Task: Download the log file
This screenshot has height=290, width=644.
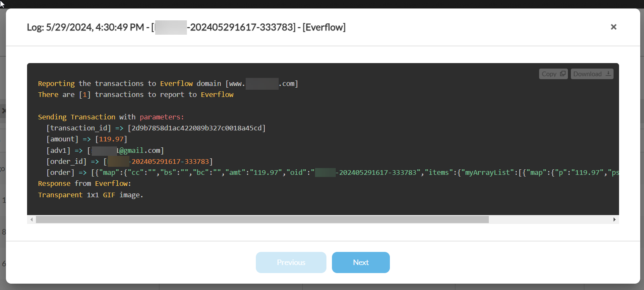Action: [x=592, y=74]
